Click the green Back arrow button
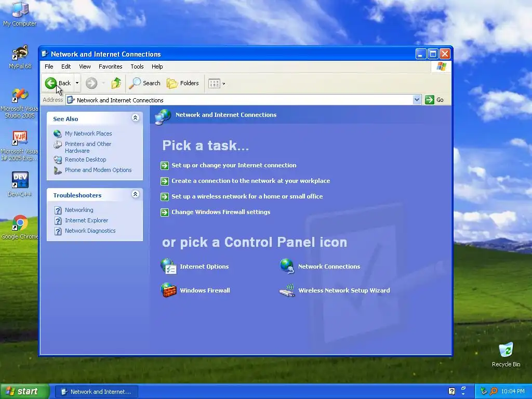The height and width of the screenshot is (399, 532). pyautogui.click(x=51, y=83)
